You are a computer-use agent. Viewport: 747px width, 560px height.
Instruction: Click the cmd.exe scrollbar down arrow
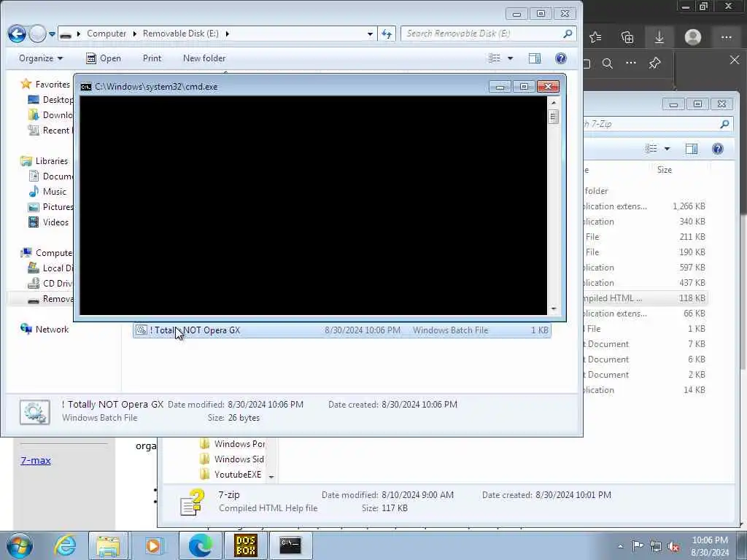coord(553,308)
